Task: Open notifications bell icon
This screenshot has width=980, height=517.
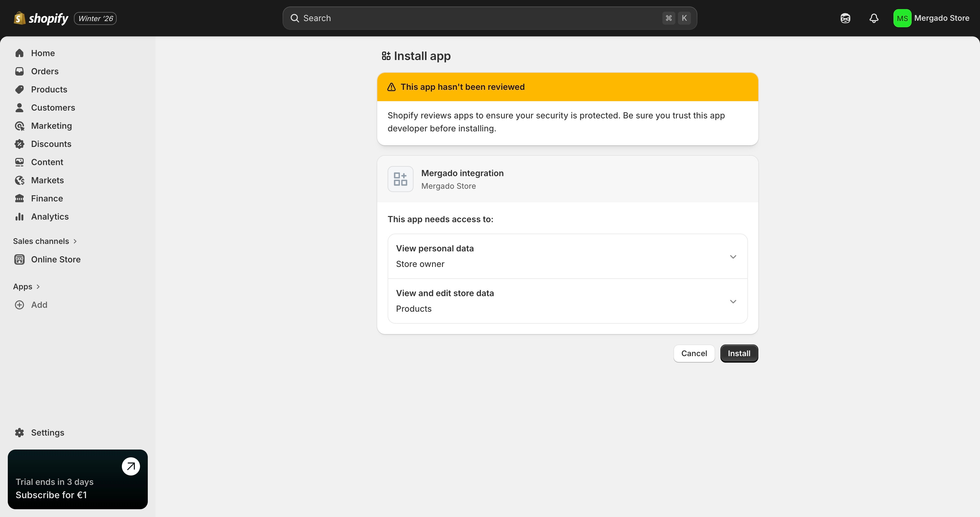Action: (874, 18)
